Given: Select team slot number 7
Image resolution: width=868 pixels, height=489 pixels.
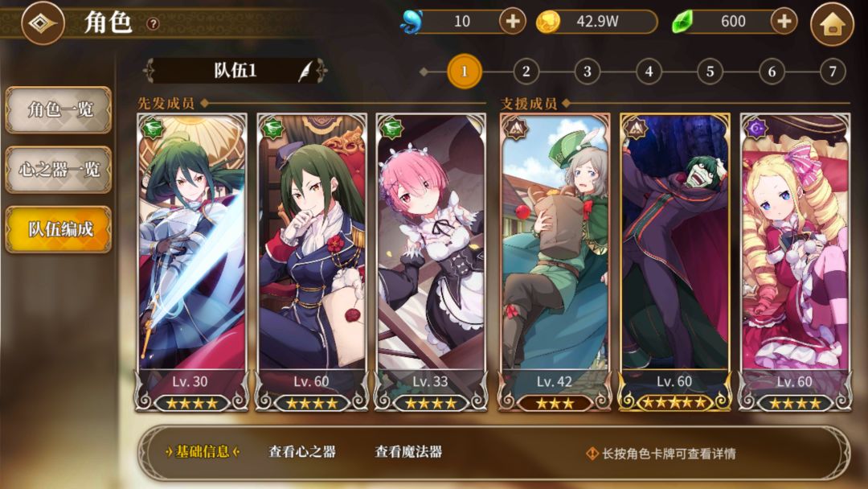Looking at the screenshot, I should (833, 71).
